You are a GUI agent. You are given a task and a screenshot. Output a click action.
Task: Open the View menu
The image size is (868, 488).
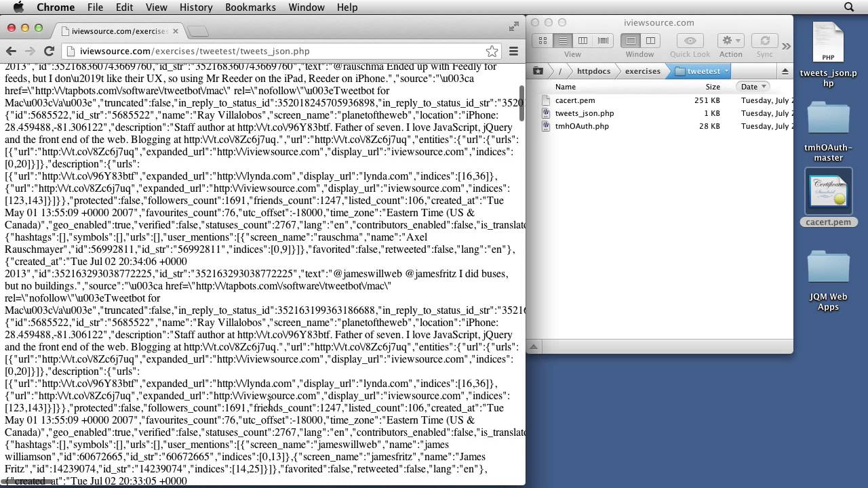coord(157,7)
